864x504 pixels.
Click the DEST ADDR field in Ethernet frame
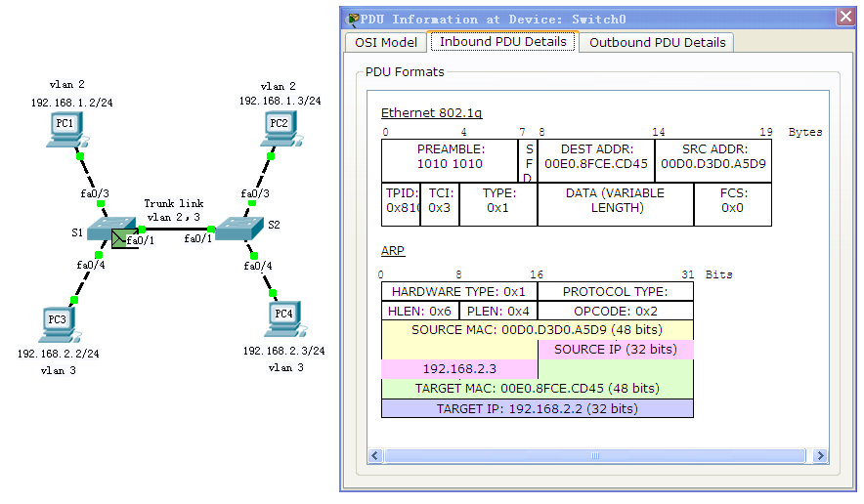coord(595,156)
